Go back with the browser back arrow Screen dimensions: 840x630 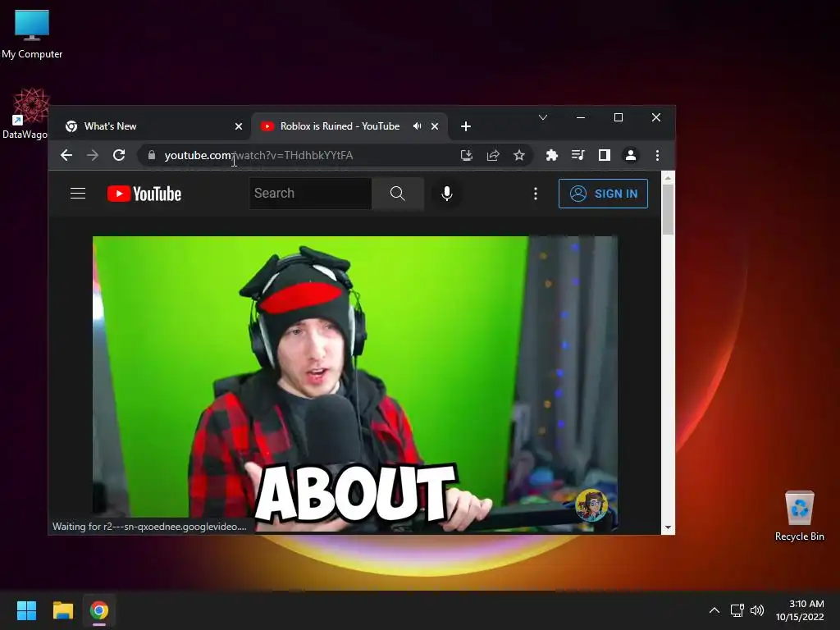(x=66, y=155)
